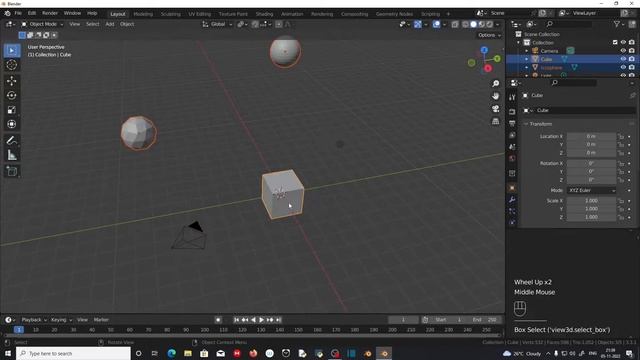Toggle visibility eye for Cube in outliner

pyautogui.click(x=623, y=59)
